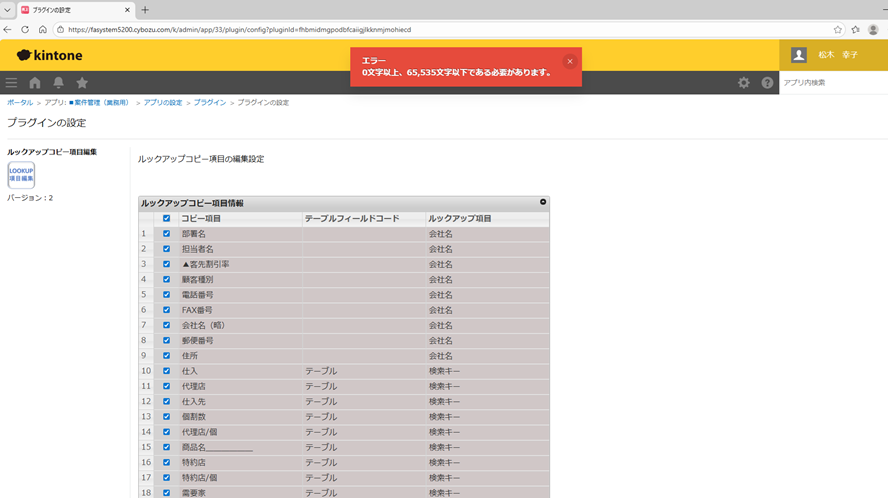Uncheck the 商品名 row checkbox
This screenshot has height=499, width=889.
[x=166, y=447]
